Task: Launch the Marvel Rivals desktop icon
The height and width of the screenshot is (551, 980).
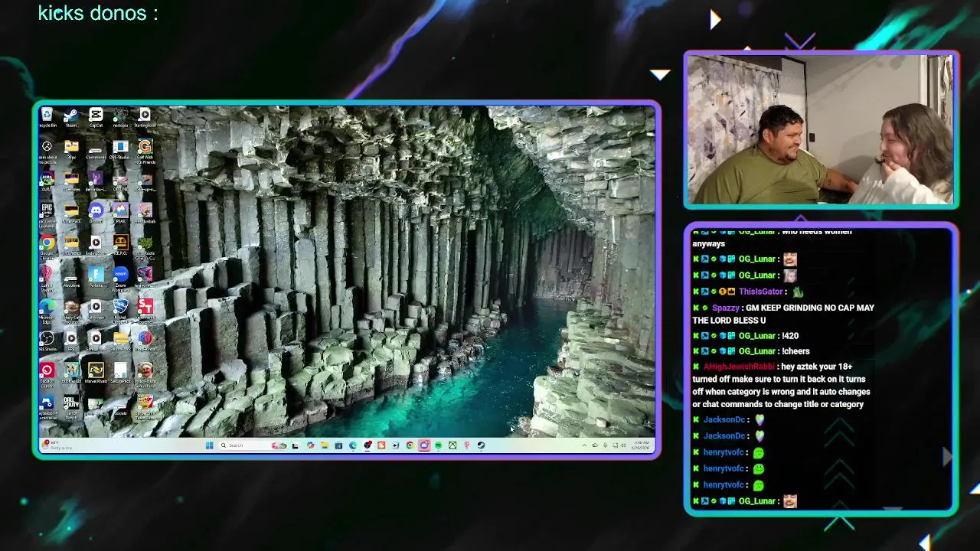Action: [96, 371]
